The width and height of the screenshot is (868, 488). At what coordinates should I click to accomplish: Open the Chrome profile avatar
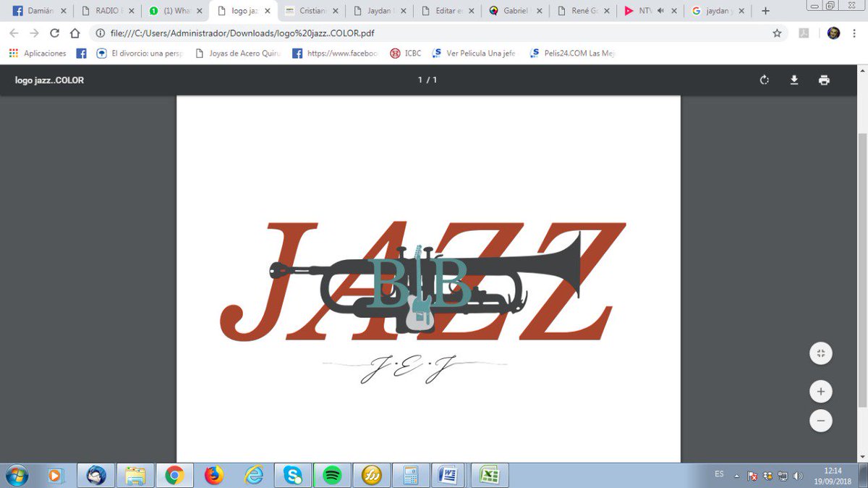tap(833, 33)
